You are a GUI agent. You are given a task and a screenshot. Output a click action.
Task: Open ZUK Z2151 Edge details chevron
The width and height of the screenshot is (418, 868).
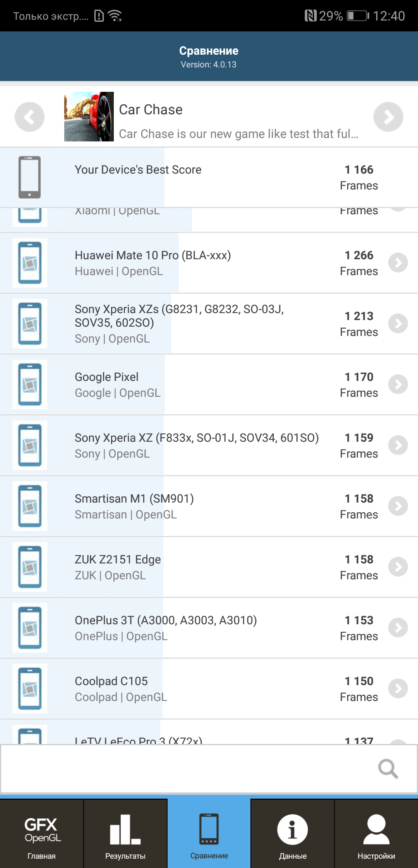click(x=398, y=567)
